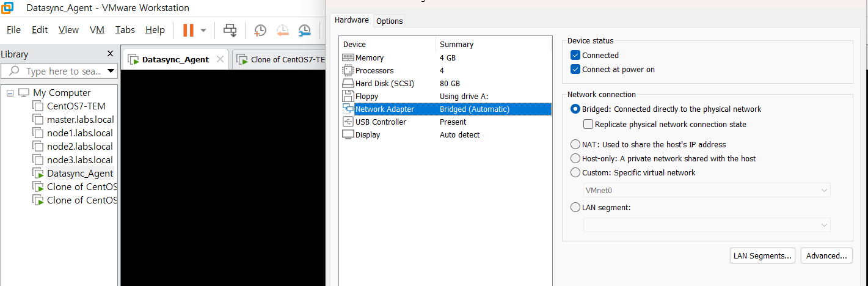Select the USB Controller row
Image resolution: width=868 pixels, height=286 pixels.
(446, 122)
